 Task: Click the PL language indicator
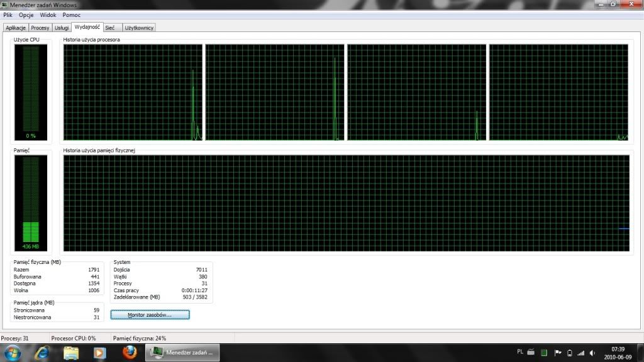tap(520, 352)
